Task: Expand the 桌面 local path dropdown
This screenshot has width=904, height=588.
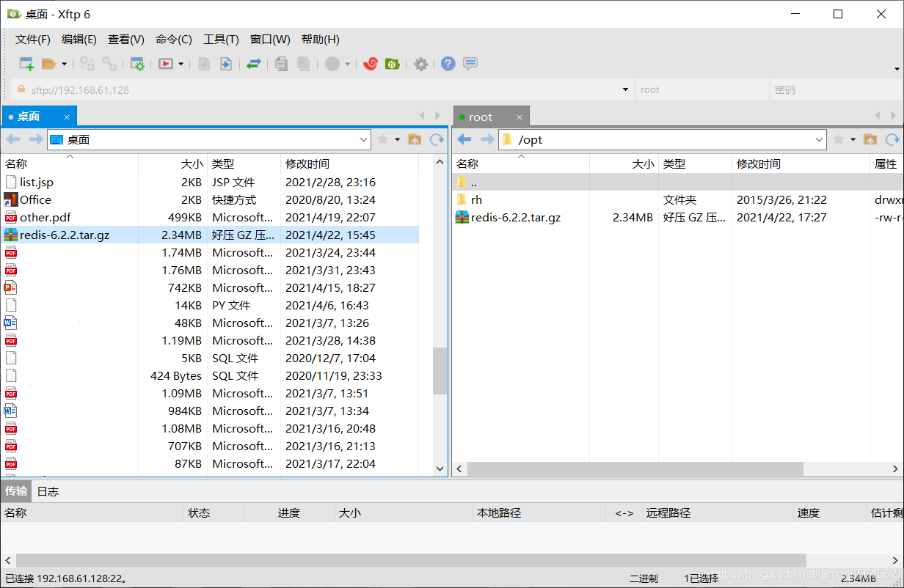Action: coord(364,139)
